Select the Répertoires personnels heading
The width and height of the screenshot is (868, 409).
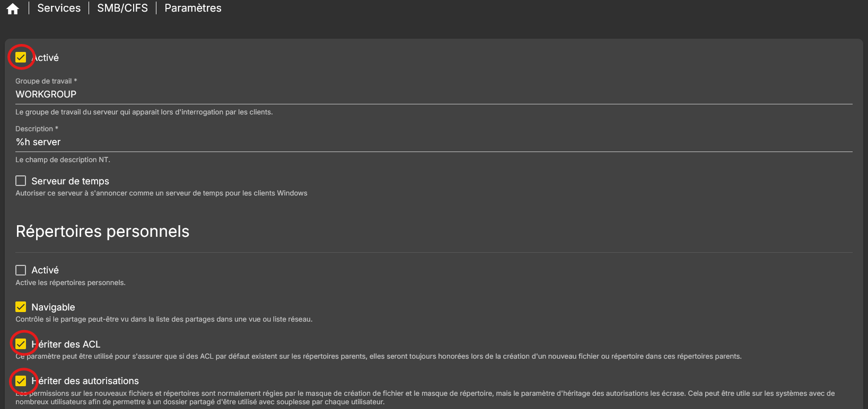click(x=102, y=232)
